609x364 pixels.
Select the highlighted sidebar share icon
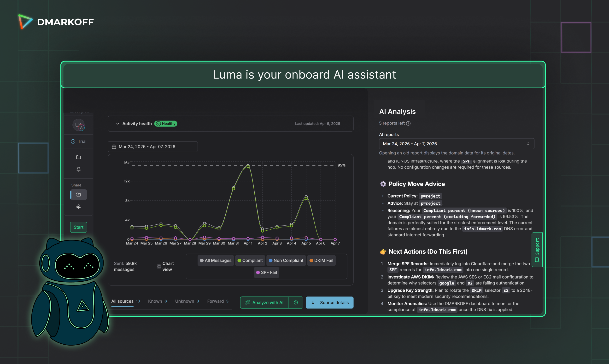78,194
